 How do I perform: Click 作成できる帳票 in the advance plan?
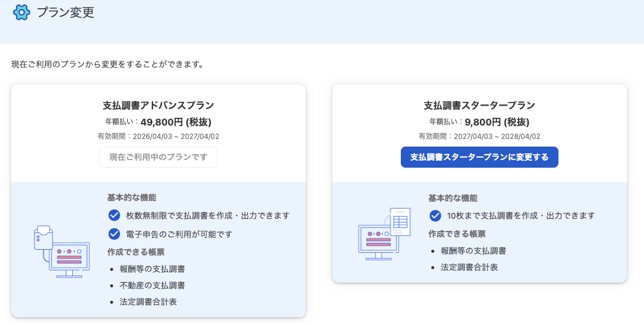point(136,252)
